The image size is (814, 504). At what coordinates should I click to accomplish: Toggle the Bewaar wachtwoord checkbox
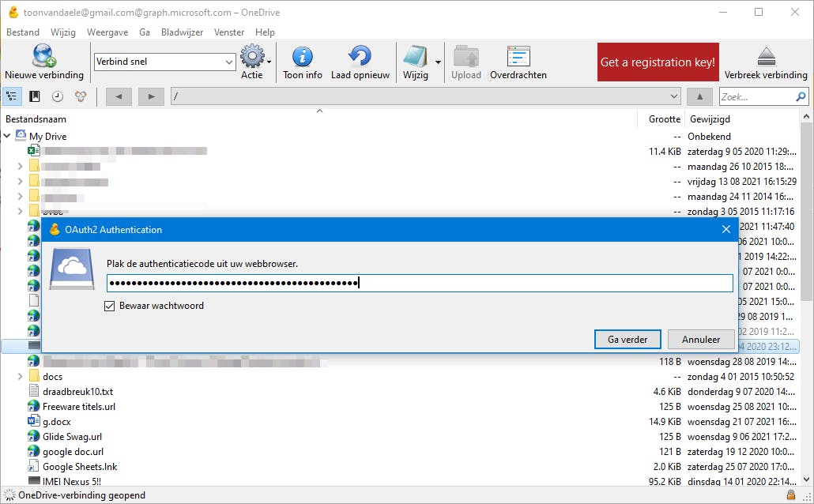[x=110, y=306]
